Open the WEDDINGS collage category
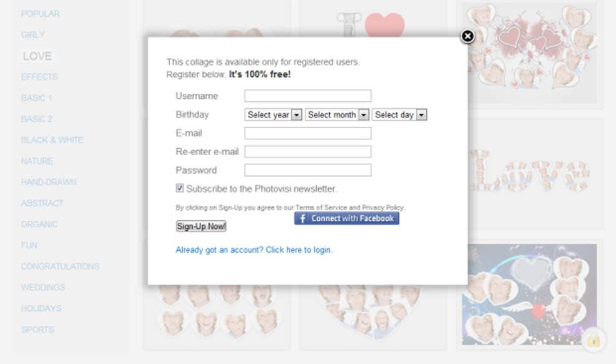616x364 pixels. coord(43,288)
